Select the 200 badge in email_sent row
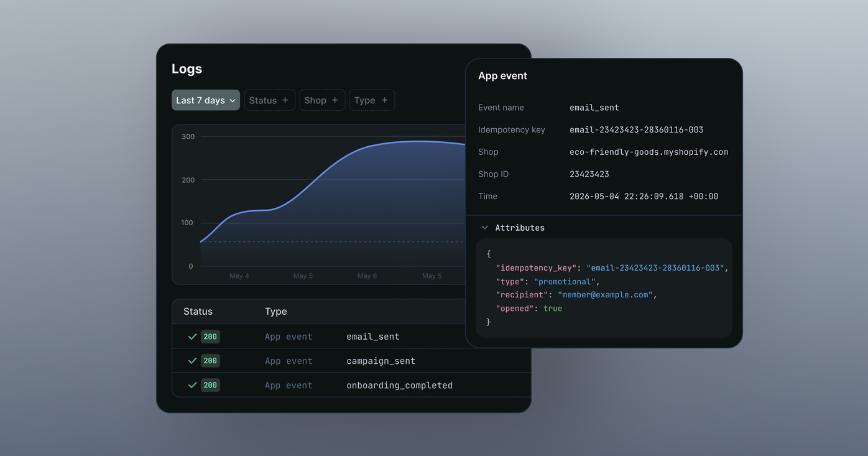The width and height of the screenshot is (868, 456). point(210,337)
